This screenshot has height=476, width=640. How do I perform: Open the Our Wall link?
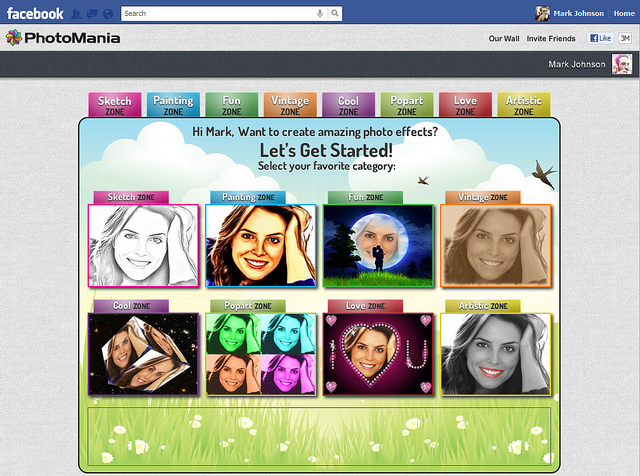503,38
